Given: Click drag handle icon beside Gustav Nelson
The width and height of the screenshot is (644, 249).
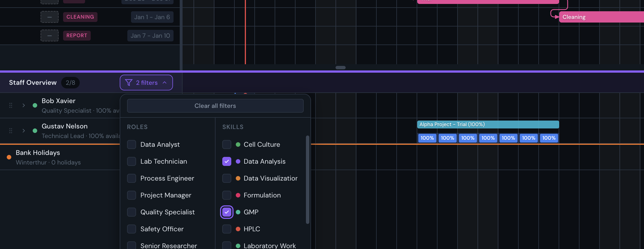Looking at the screenshot, I should click(11, 131).
